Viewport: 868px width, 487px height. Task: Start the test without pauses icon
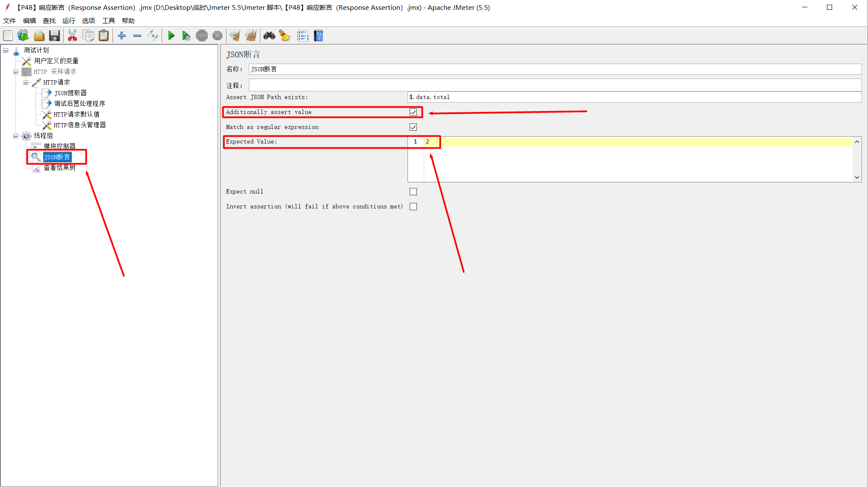click(x=186, y=36)
